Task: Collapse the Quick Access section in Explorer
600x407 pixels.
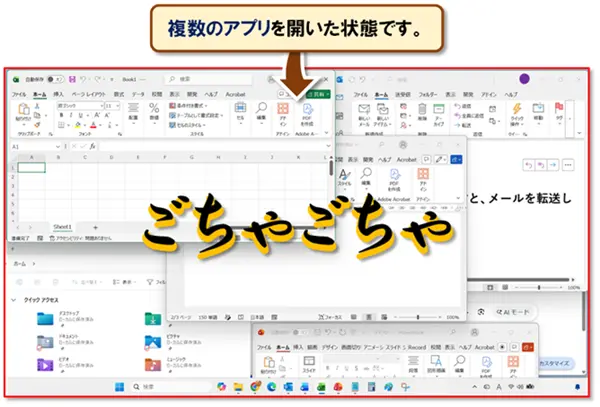Action: click(x=14, y=300)
